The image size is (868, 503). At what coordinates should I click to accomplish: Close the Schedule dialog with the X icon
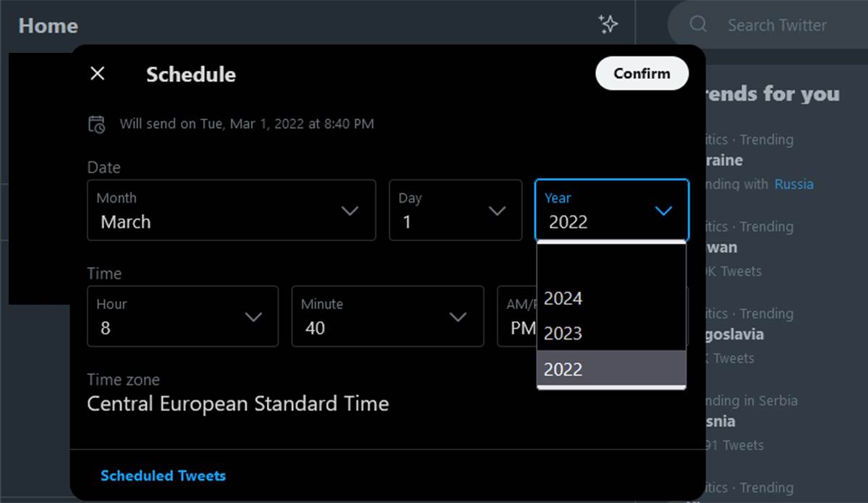click(x=98, y=74)
